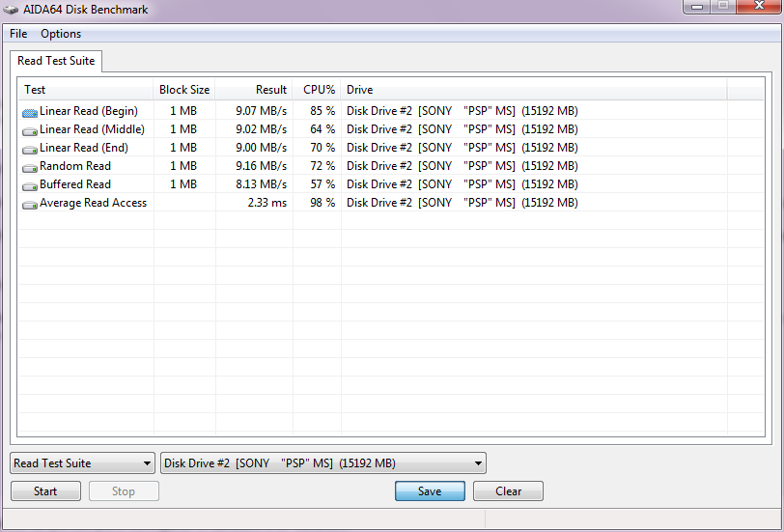Click the 72 % CPU value

[x=322, y=166]
